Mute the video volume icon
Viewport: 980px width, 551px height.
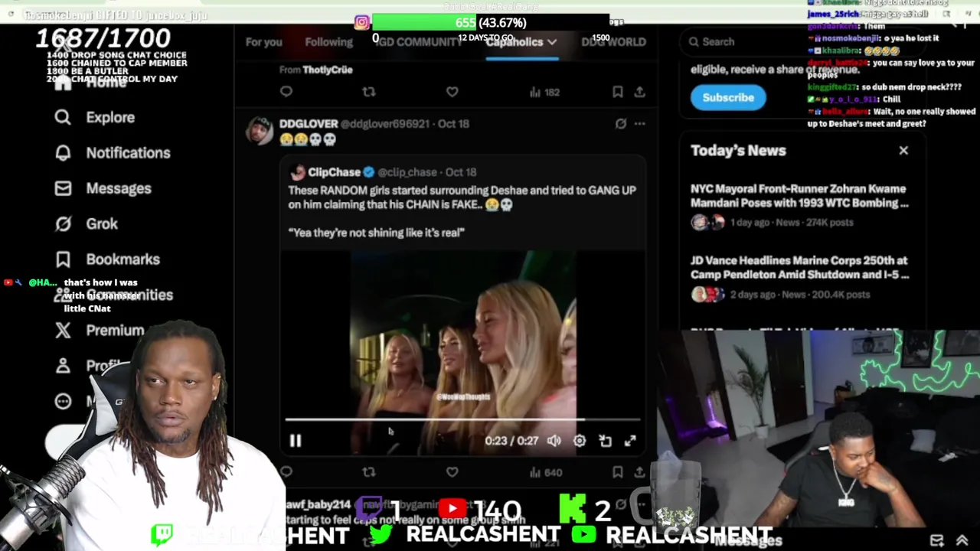tap(554, 441)
